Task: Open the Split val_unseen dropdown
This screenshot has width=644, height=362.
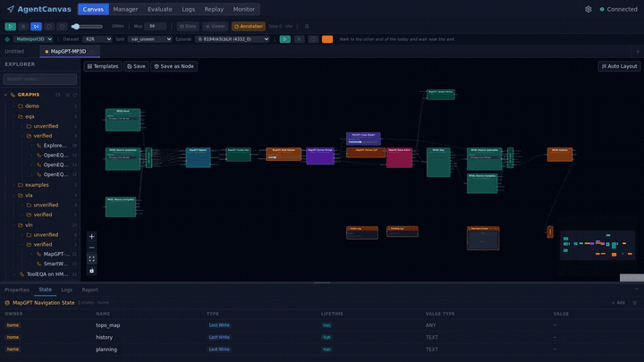Action: 149,39
